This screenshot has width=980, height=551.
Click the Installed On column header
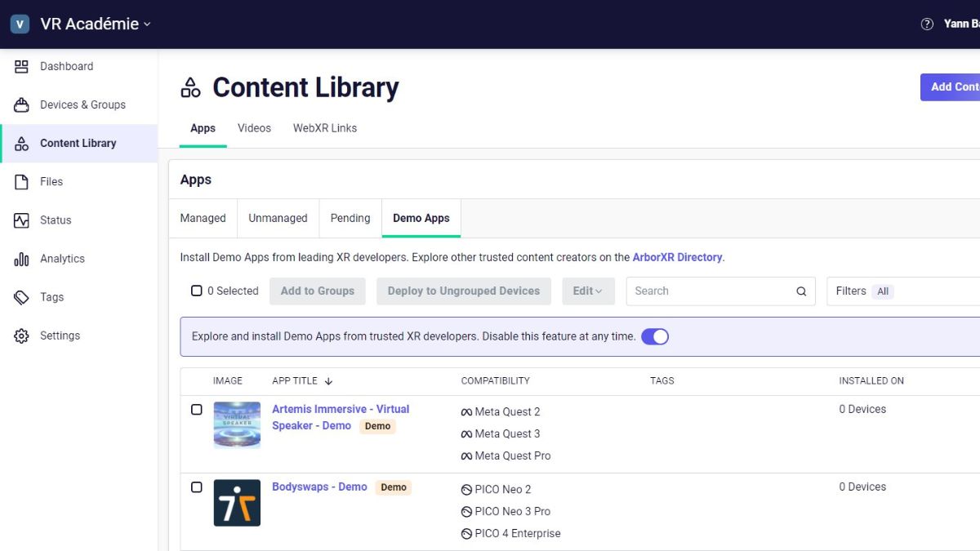[x=871, y=381]
